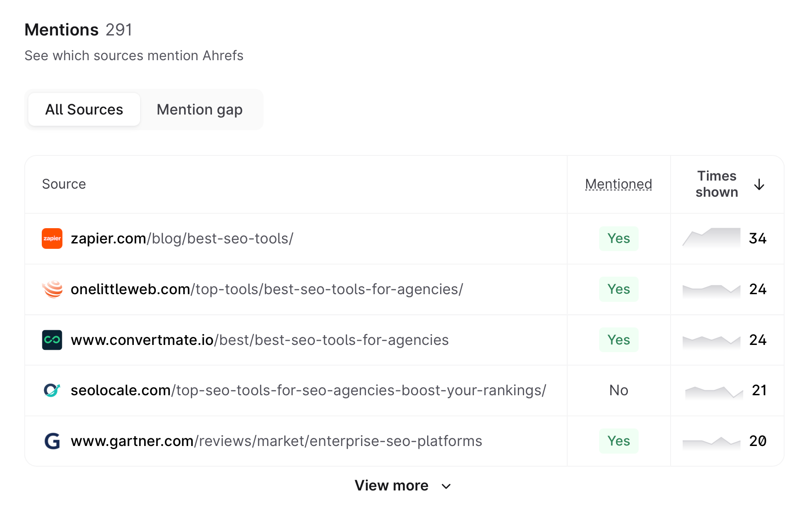This screenshot has height=521, width=812.
Task: Switch to the All Sources tab
Action: click(x=84, y=110)
